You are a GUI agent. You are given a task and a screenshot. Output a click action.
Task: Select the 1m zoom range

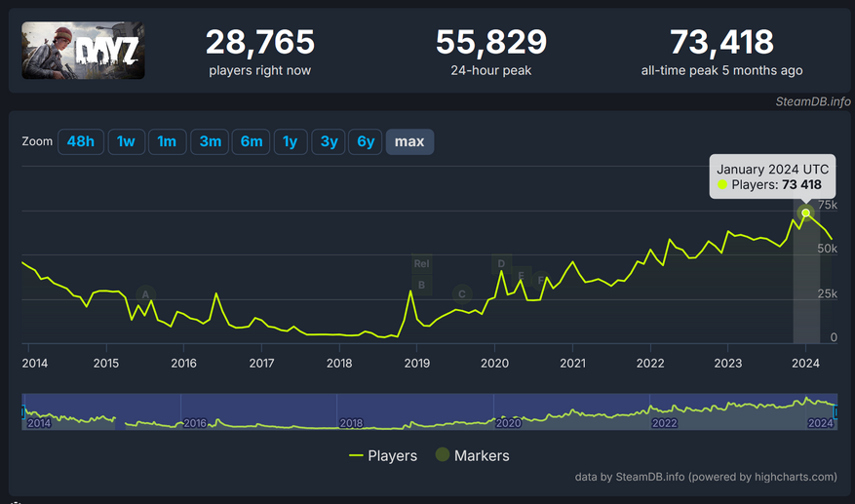[x=167, y=141]
